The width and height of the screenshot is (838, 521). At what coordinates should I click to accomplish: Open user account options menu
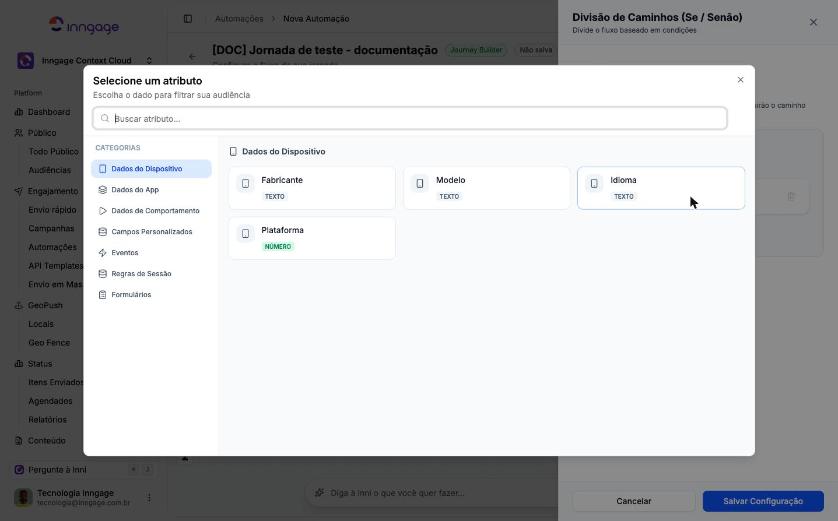[149, 497]
